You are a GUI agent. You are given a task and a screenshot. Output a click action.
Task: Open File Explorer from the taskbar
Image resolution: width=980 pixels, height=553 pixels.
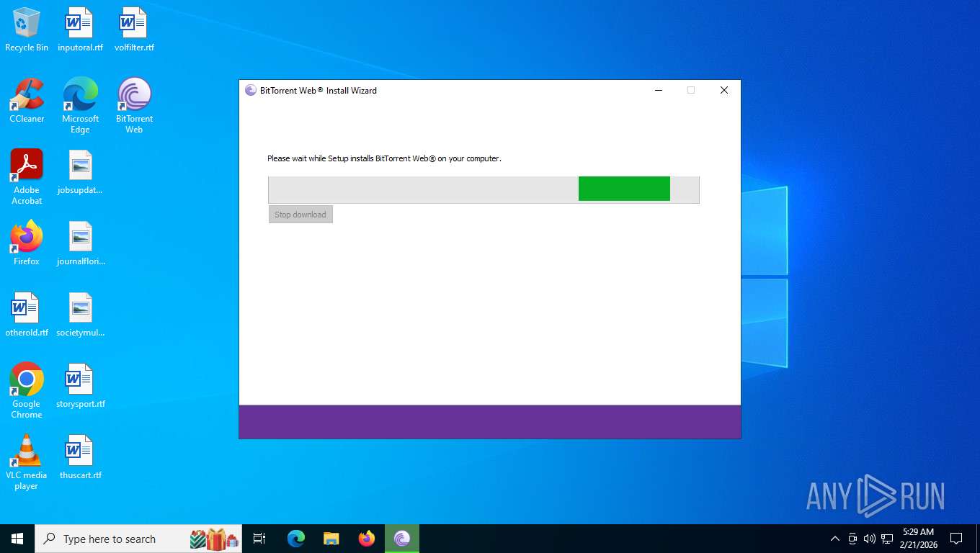tap(331, 539)
